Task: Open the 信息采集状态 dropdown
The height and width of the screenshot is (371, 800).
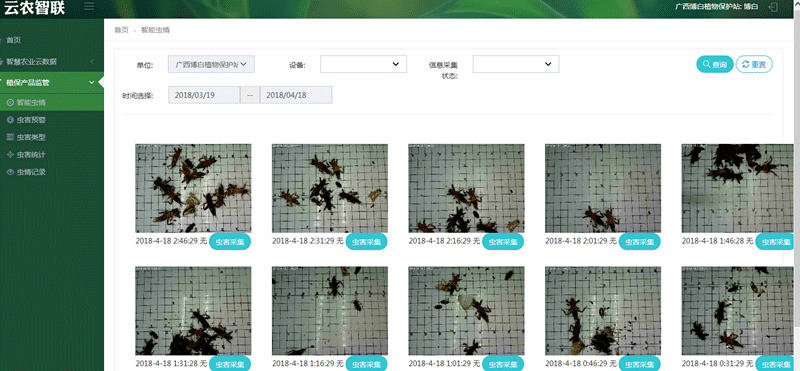Action: point(516,64)
